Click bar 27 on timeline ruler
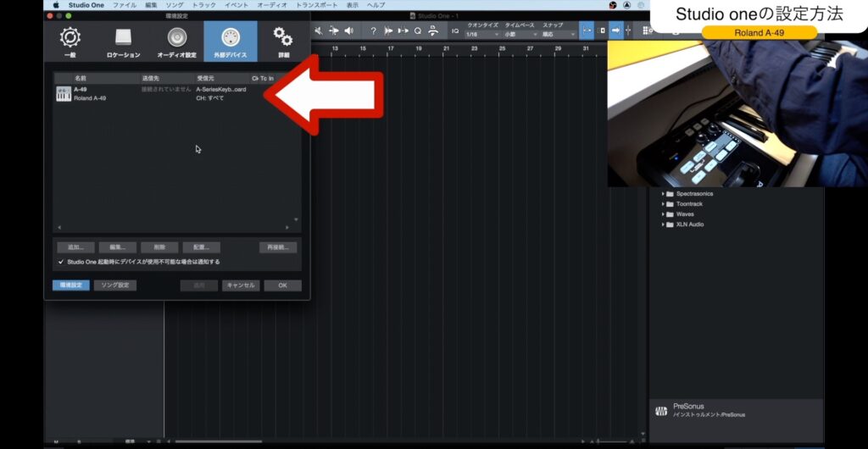 tap(530, 48)
